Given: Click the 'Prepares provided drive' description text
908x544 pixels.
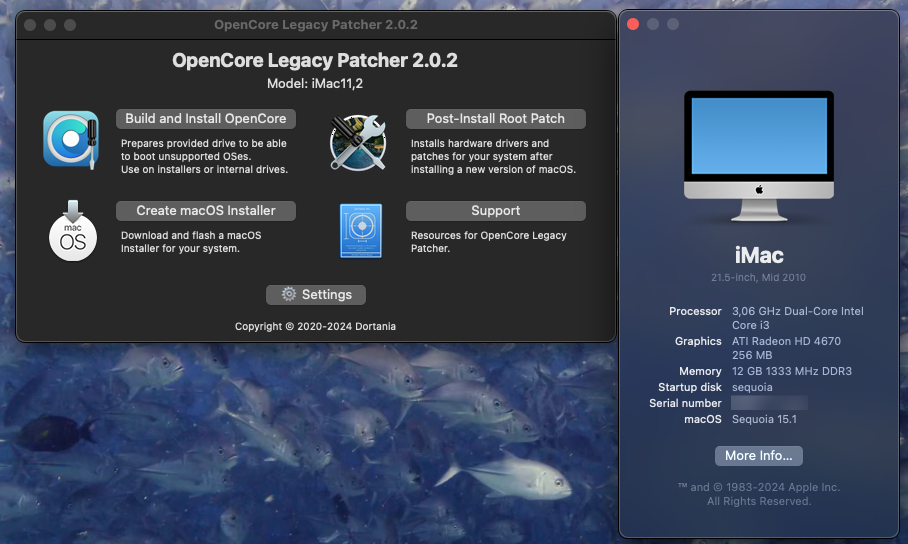Looking at the screenshot, I should [204, 156].
